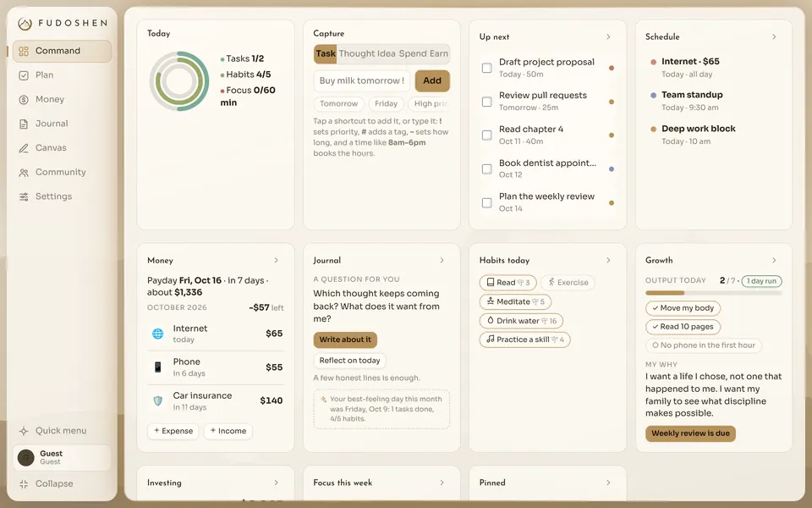The image size is (812, 508).
Task: Expand the Focus this week chevron
Action: tap(442, 483)
